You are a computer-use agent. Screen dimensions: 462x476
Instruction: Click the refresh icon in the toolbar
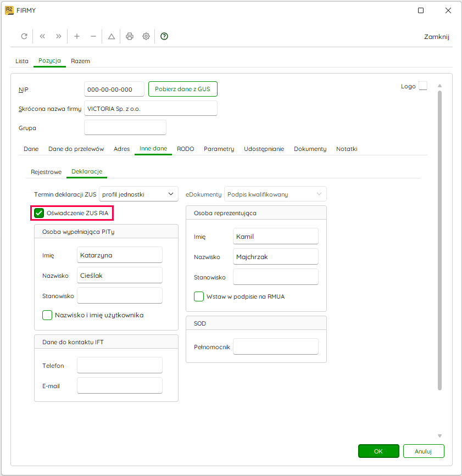[x=24, y=36]
